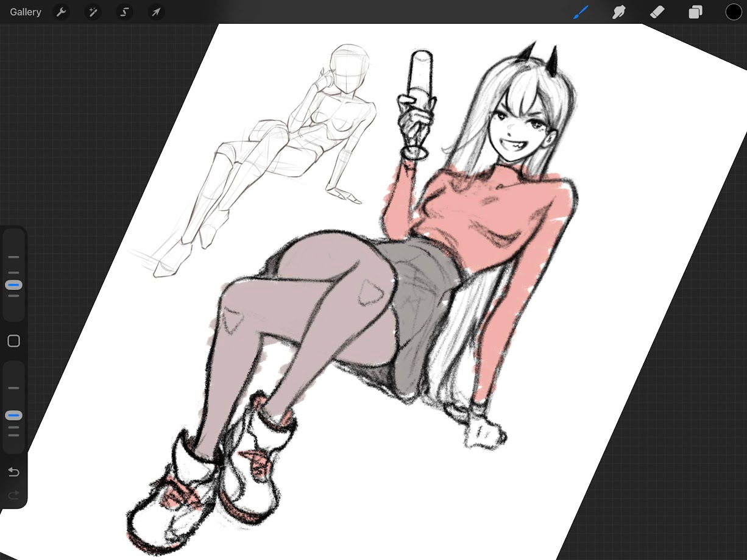
Task: Activate the Transform arrow tool
Action: 156,12
